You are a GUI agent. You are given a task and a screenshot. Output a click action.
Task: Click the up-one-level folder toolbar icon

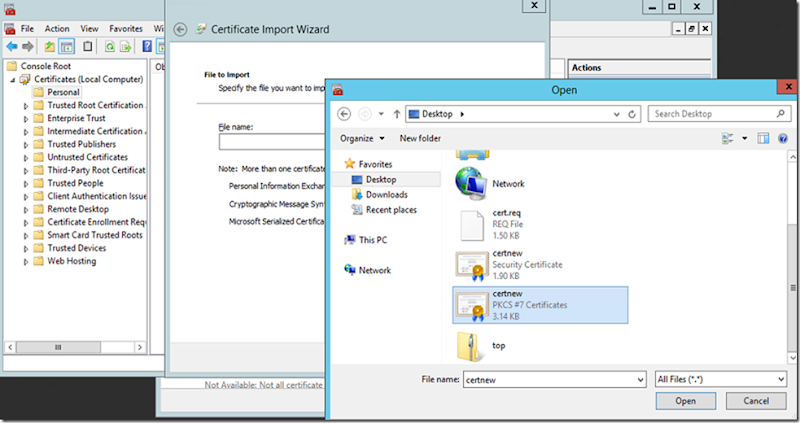click(50, 47)
